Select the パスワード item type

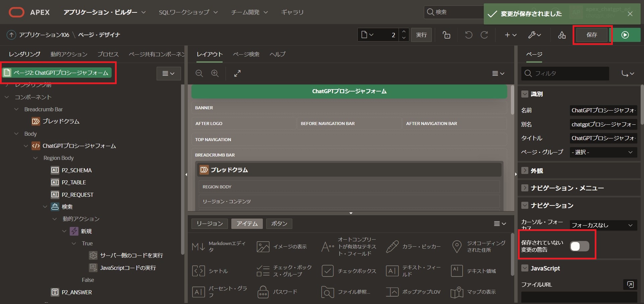[277, 292]
